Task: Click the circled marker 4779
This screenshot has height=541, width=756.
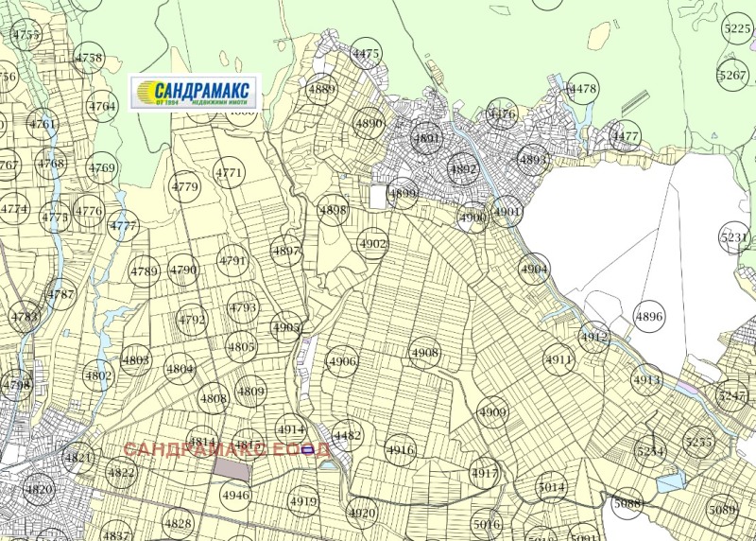Action: click(185, 187)
